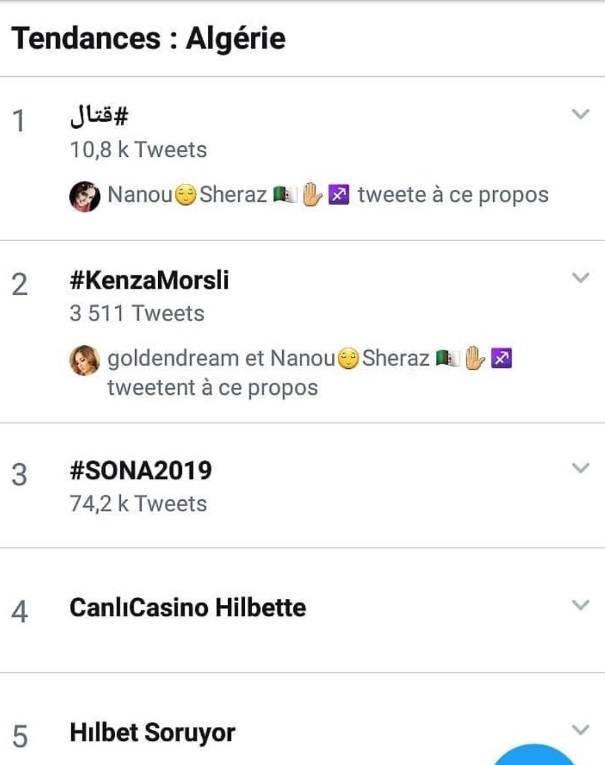Open Nanou Sheraz profile avatar in first trend
Viewport: 605px width, 765px height.
click(x=85, y=196)
